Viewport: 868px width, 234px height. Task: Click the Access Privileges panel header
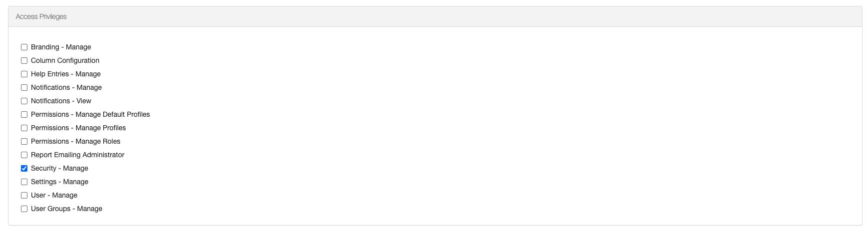click(41, 16)
